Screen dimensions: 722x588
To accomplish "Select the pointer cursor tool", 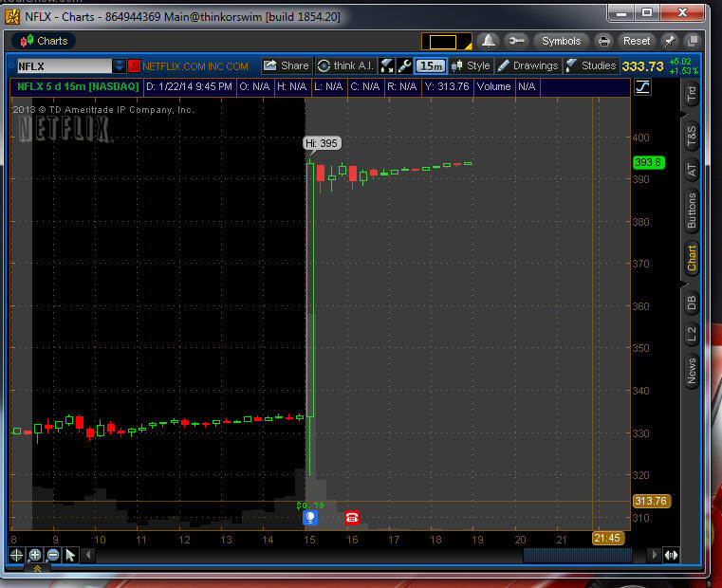I will pyautogui.click(x=70, y=556).
